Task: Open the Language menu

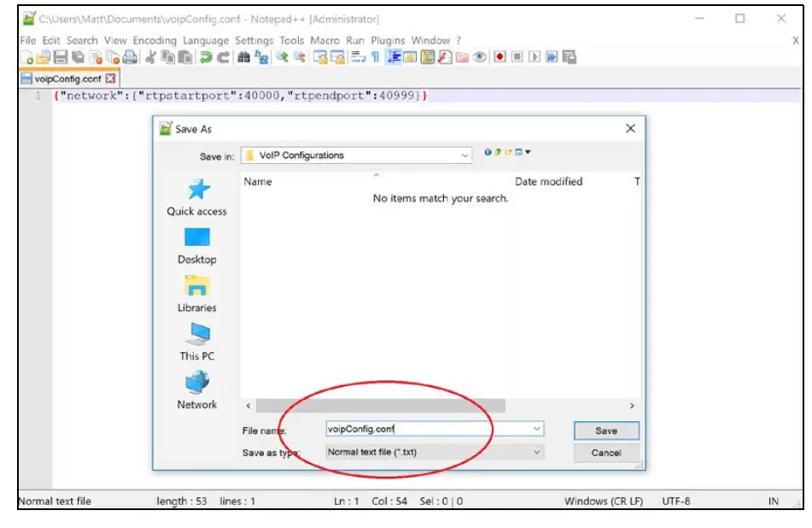Action: coord(206,40)
